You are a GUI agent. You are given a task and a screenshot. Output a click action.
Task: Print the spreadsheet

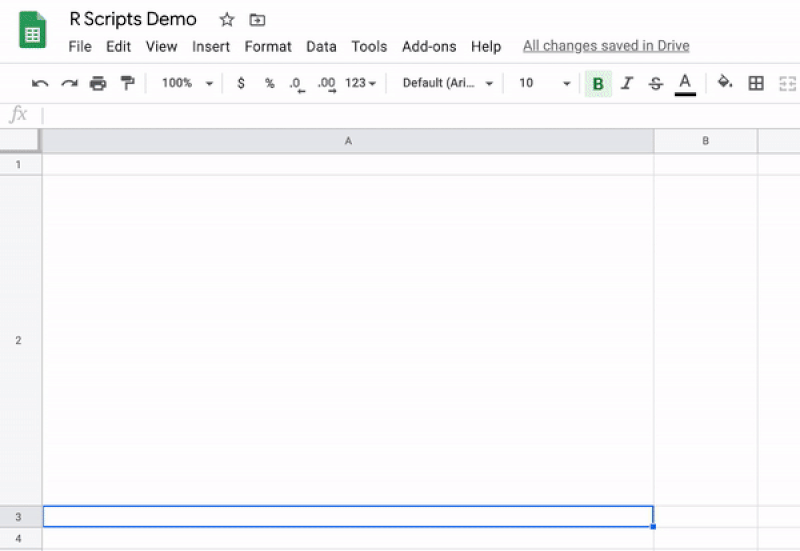point(98,83)
